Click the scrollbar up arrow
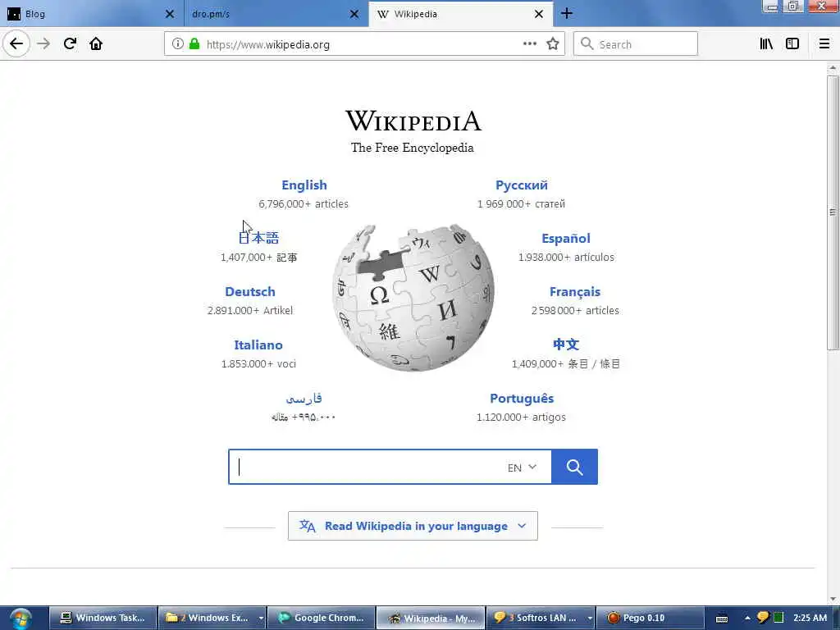840x630 pixels. click(x=833, y=68)
